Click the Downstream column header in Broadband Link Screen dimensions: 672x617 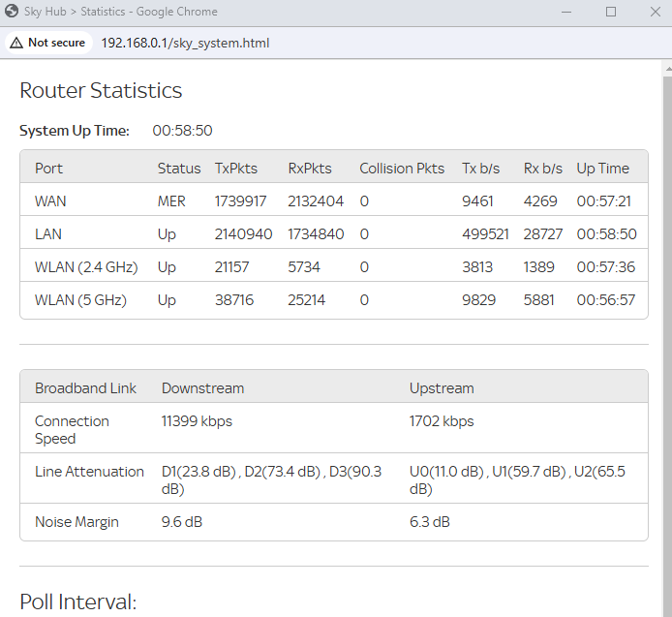(202, 388)
